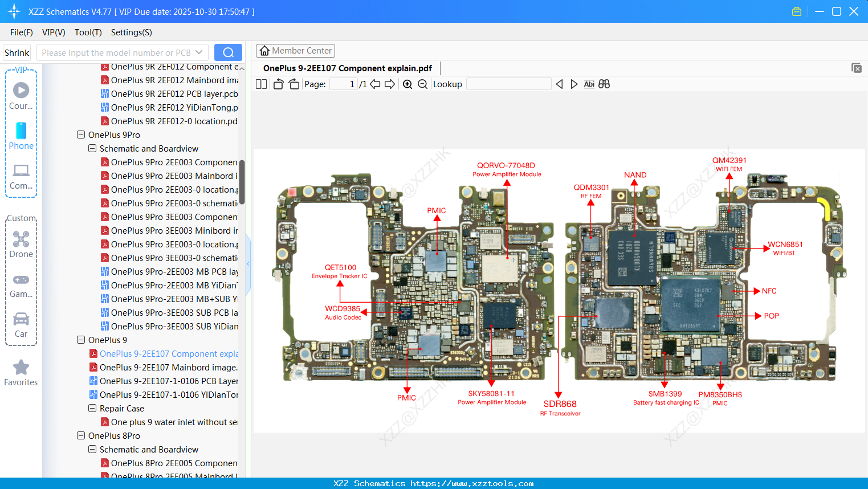Select the two-page view icon
Image resolution: width=868 pixels, height=489 pixels.
[x=260, y=84]
